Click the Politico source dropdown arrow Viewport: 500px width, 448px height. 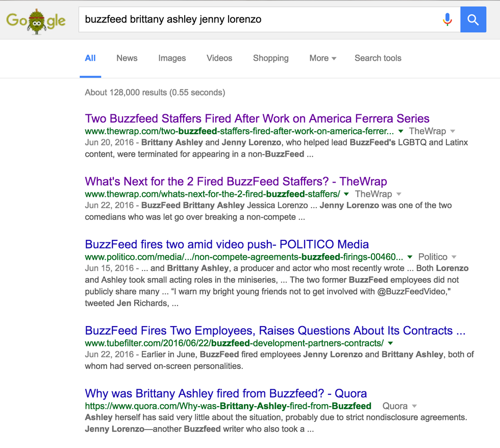tap(454, 257)
